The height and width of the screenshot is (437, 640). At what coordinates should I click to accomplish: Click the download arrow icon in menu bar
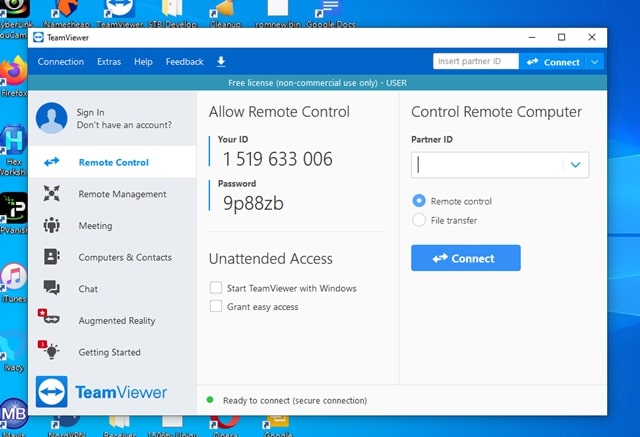pos(221,62)
